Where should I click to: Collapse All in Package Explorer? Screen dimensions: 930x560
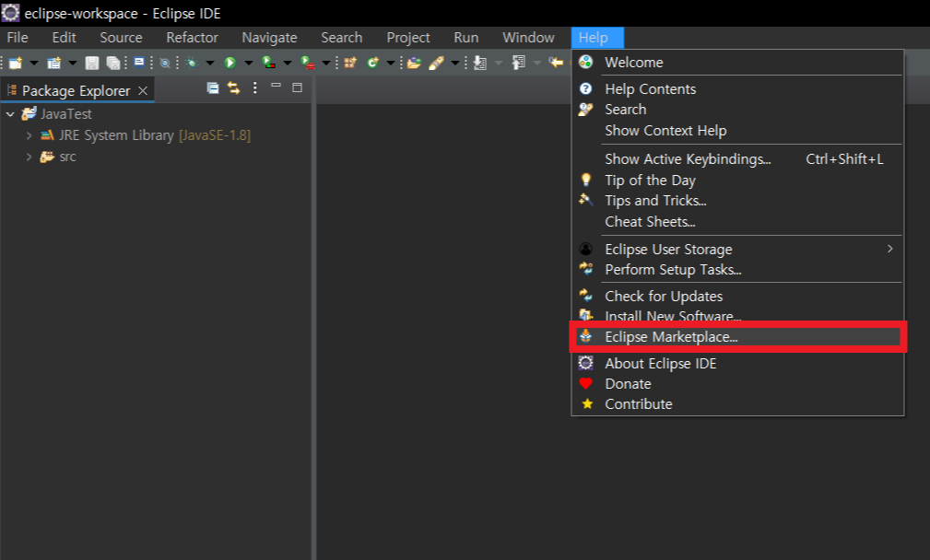212,88
